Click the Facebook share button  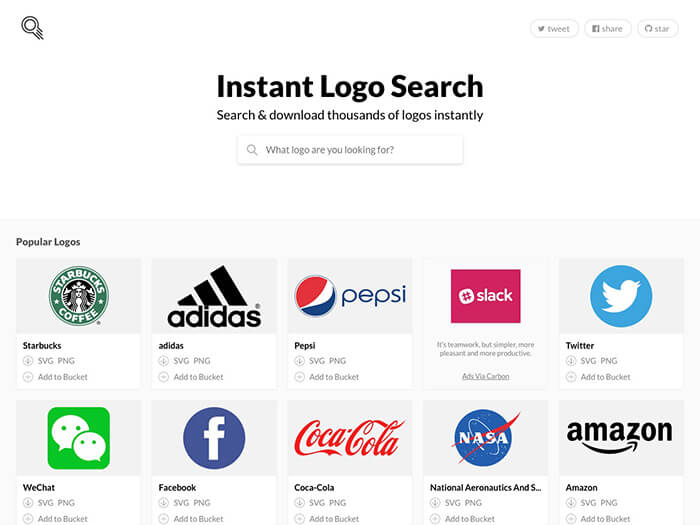pos(608,29)
